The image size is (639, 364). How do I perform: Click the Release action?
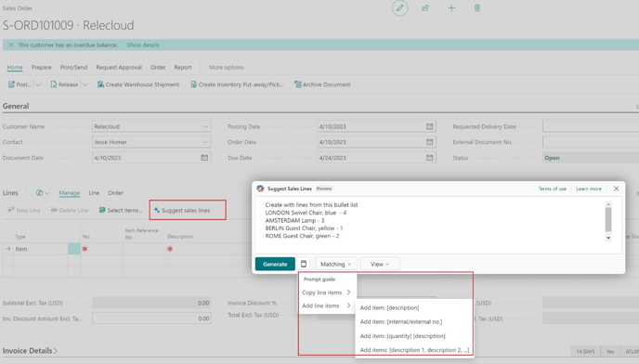[64, 84]
